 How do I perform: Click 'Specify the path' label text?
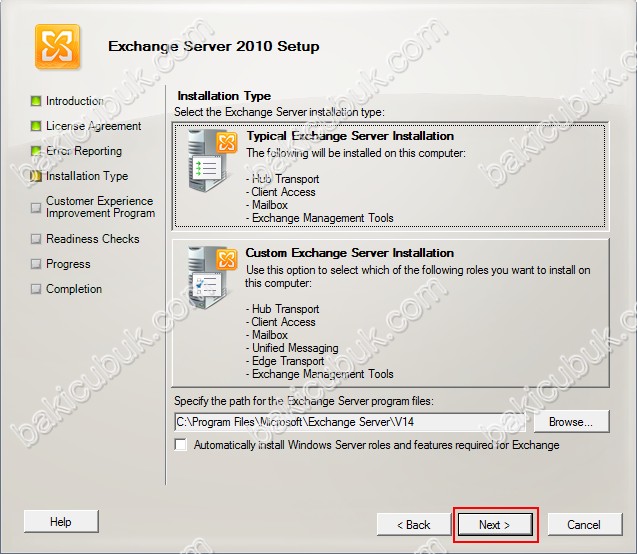pyautogui.click(x=304, y=401)
